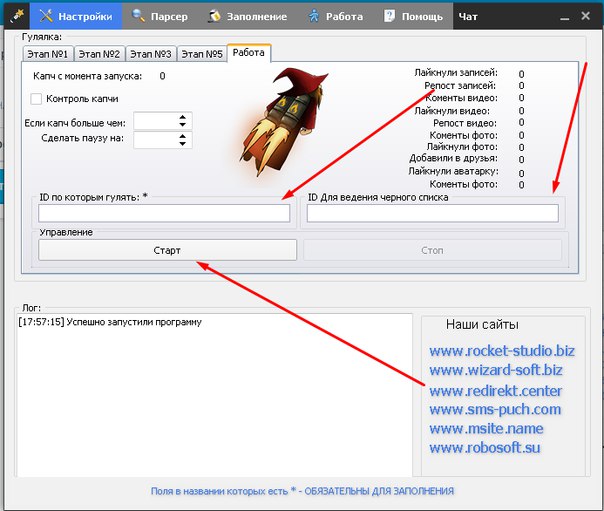Open the Парсер menu
This screenshot has width=604, height=511.
coord(160,16)
